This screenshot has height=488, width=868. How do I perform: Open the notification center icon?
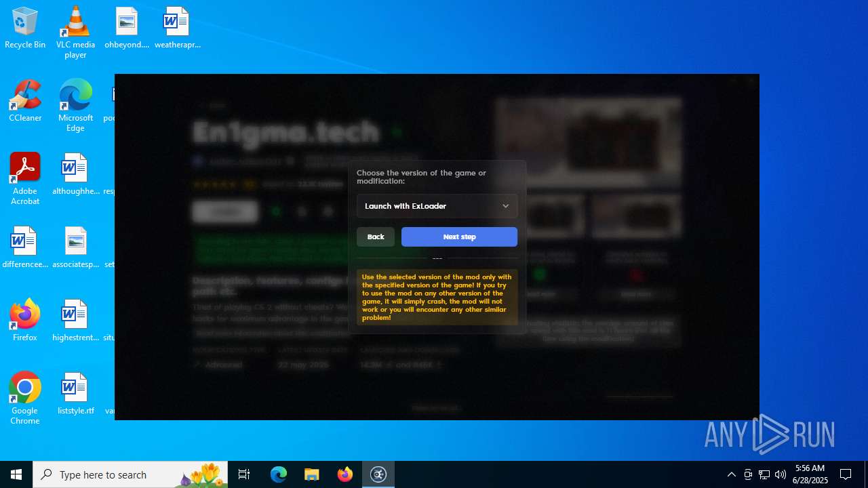pos(846,474)
